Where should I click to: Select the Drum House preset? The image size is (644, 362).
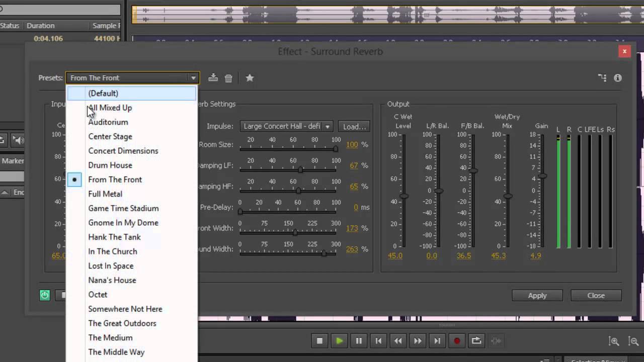[x=132, y=165]
